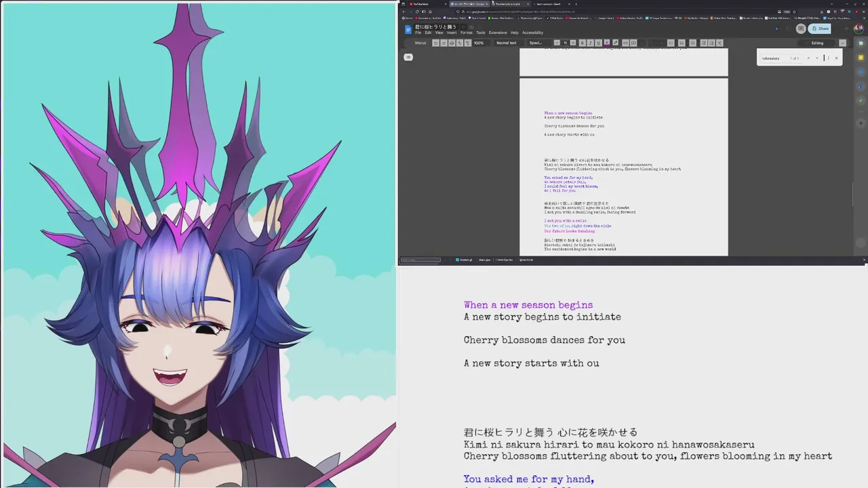
Task: Open the Extensions menu
Action: click(498, 33)
